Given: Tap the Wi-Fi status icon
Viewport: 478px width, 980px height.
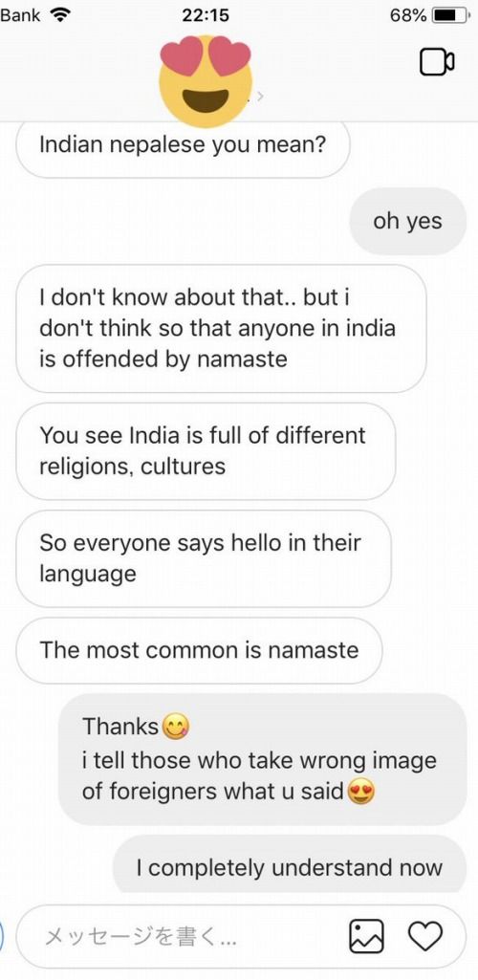Looking at the screenshot, I should click(x=60, y=15).
